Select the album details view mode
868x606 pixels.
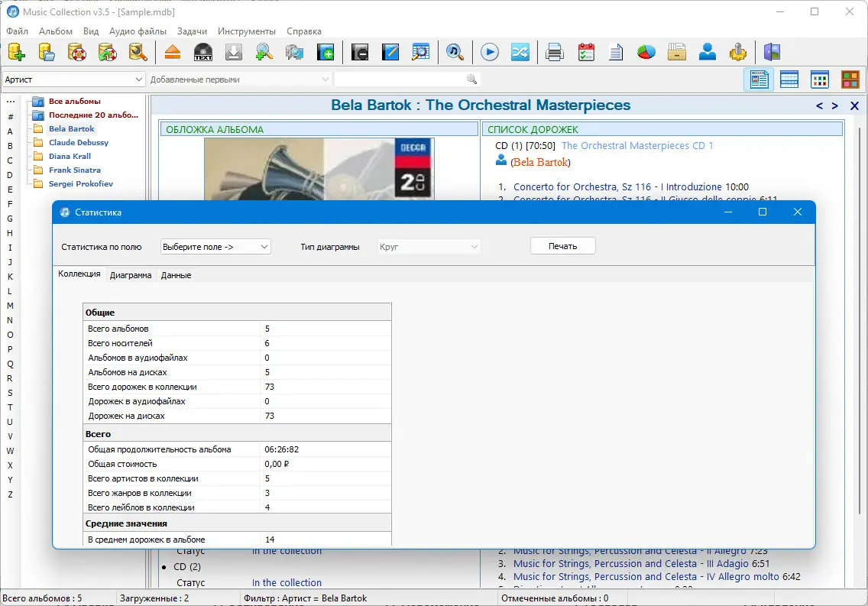[x=759, y=79]
